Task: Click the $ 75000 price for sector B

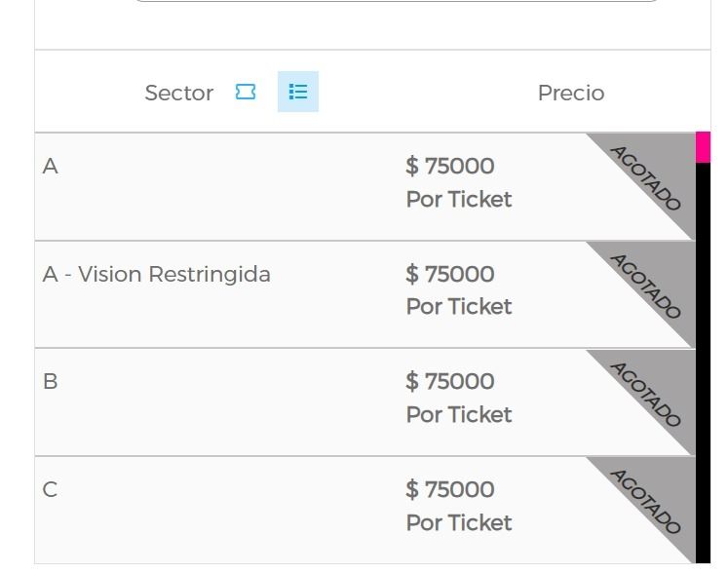Action: click(450, 381)
